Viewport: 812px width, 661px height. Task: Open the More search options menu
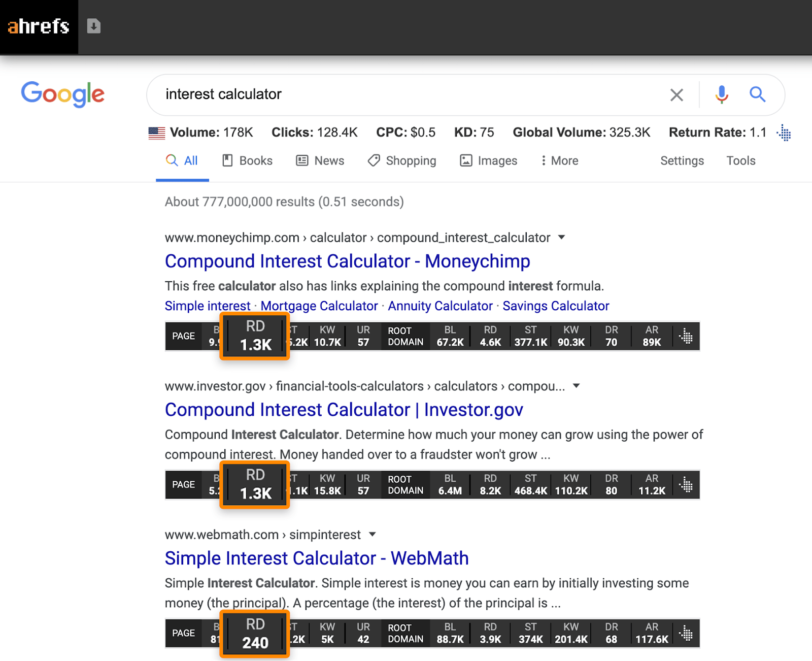click(559, 161)
